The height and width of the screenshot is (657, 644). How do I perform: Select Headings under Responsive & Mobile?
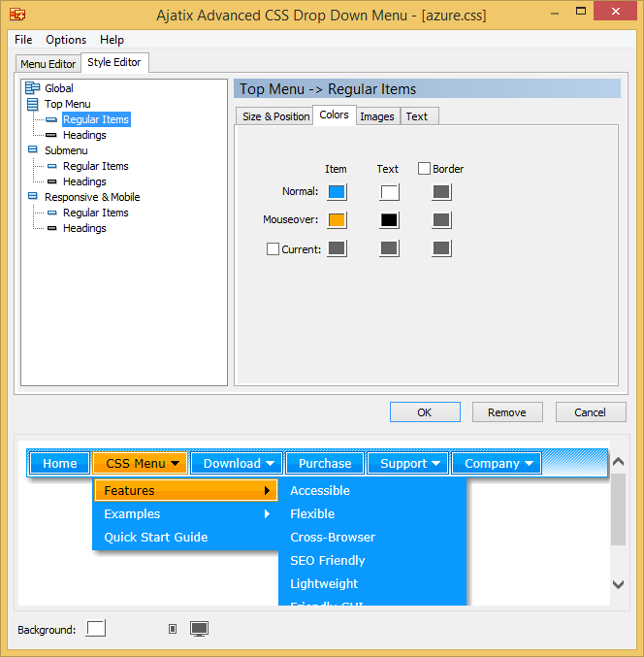click(x=84, y=228)
